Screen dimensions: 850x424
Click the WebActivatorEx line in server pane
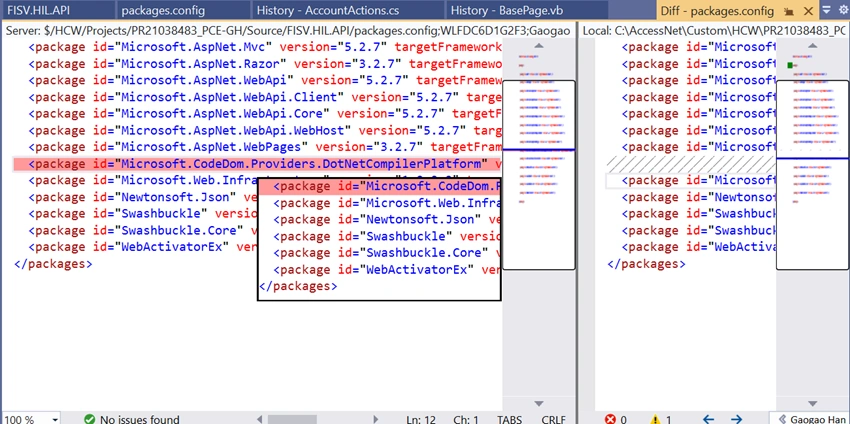point(143,247)
